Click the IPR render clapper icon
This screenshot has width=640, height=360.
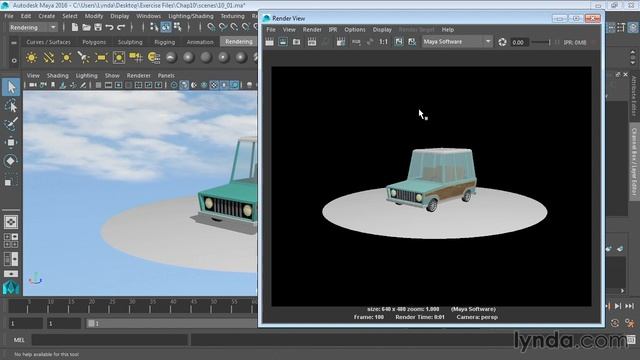[312, 42]
